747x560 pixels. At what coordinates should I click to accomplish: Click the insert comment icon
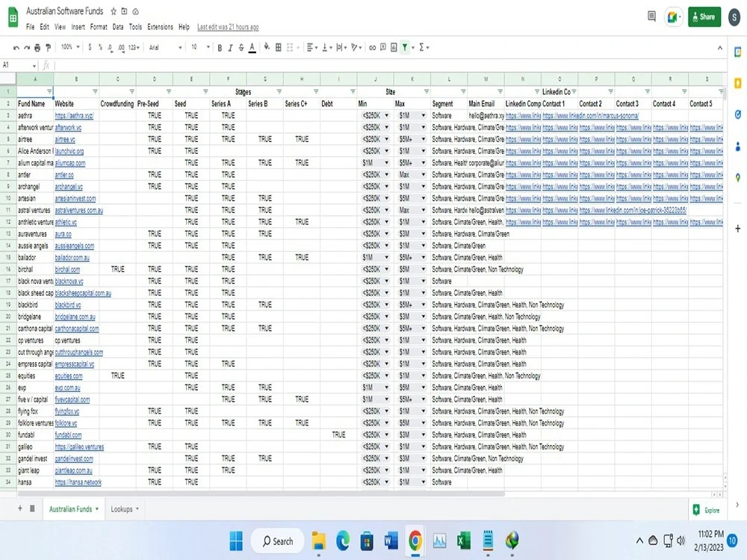(382, 47)
